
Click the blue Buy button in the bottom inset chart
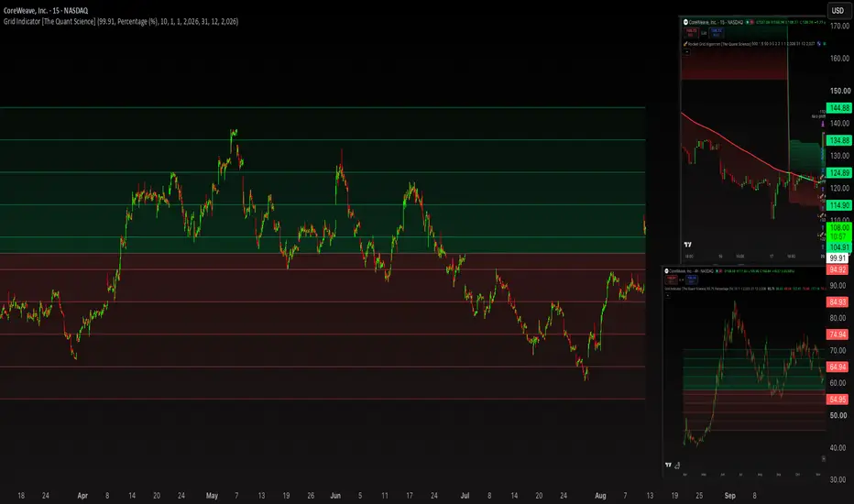(692, 279)
